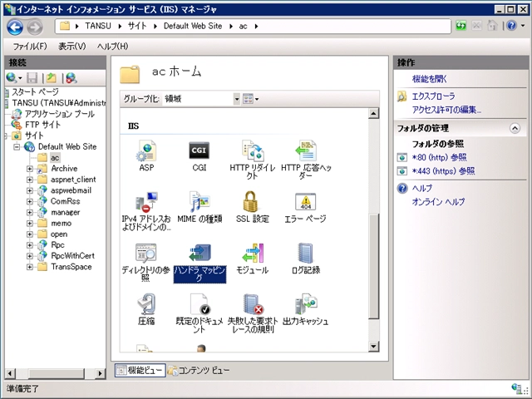Open the ファイル(F) menu

(30, 47)
